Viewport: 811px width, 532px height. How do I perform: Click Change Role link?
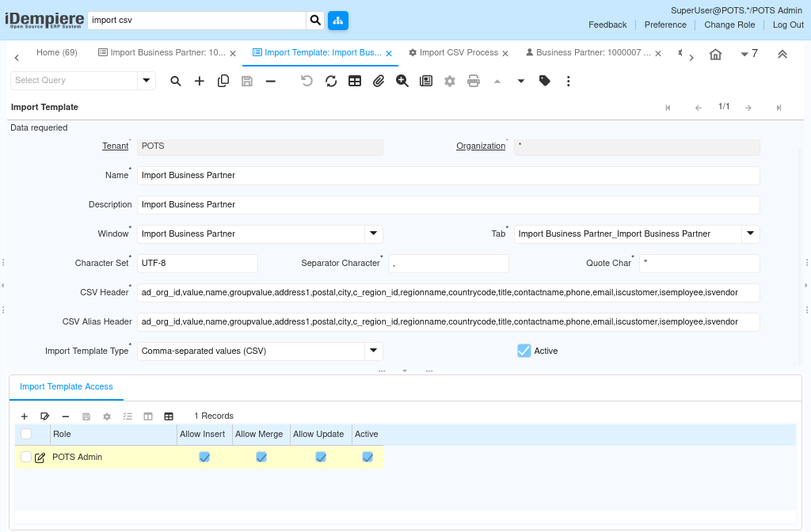pos(729,25)
